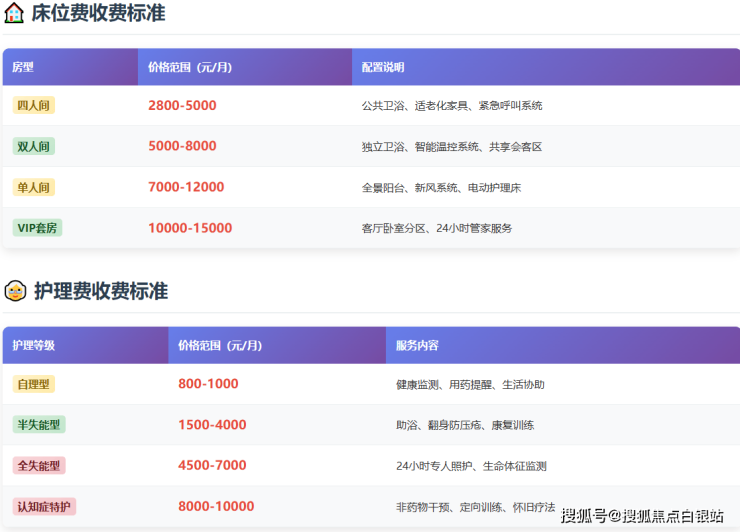Click the 8000-10000 price for 认知症特护
This screenshot has width=740, height=532.
click(216, 506)
